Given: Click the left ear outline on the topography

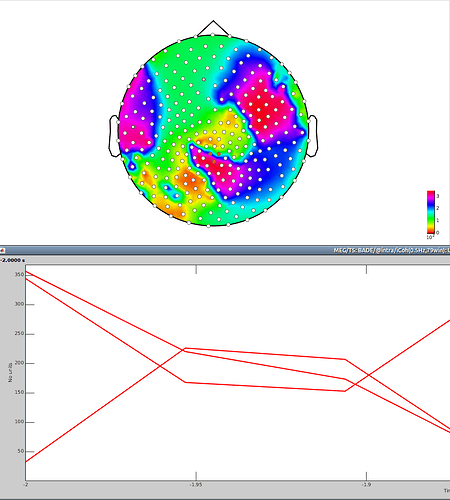Looking at the screenshot, I should coord(114,136).
